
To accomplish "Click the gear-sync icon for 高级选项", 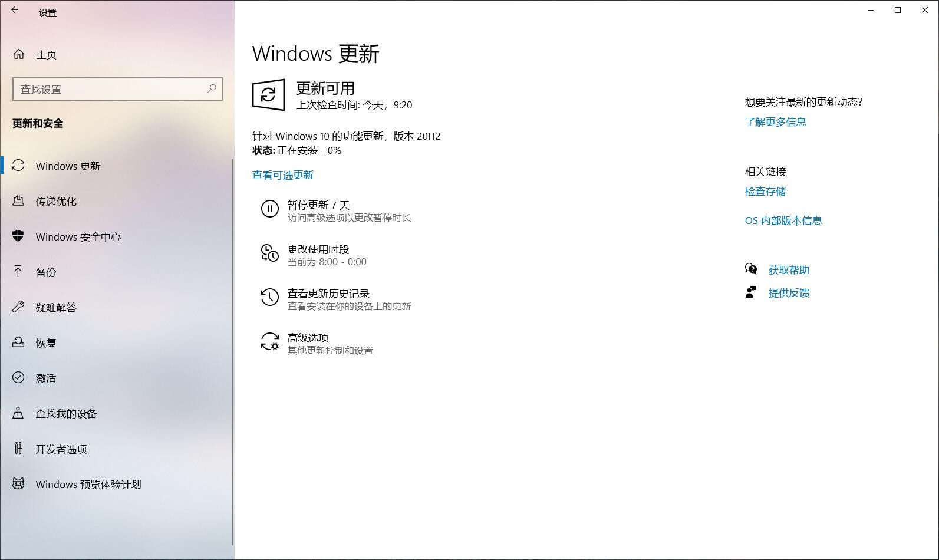I will tap(269, 341).
